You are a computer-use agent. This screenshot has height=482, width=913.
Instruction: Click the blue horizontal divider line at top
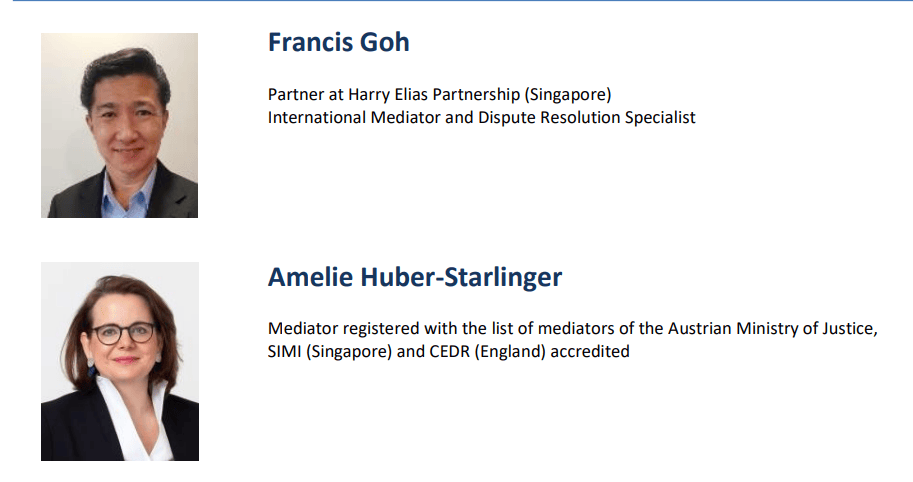pyautogui.click(x=456, y=1)
